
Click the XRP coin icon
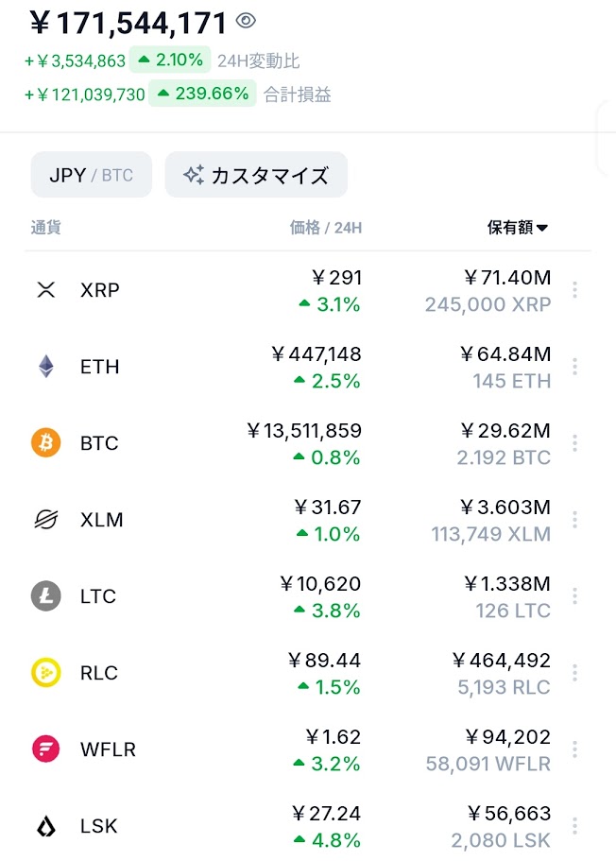tap(46, 290)
